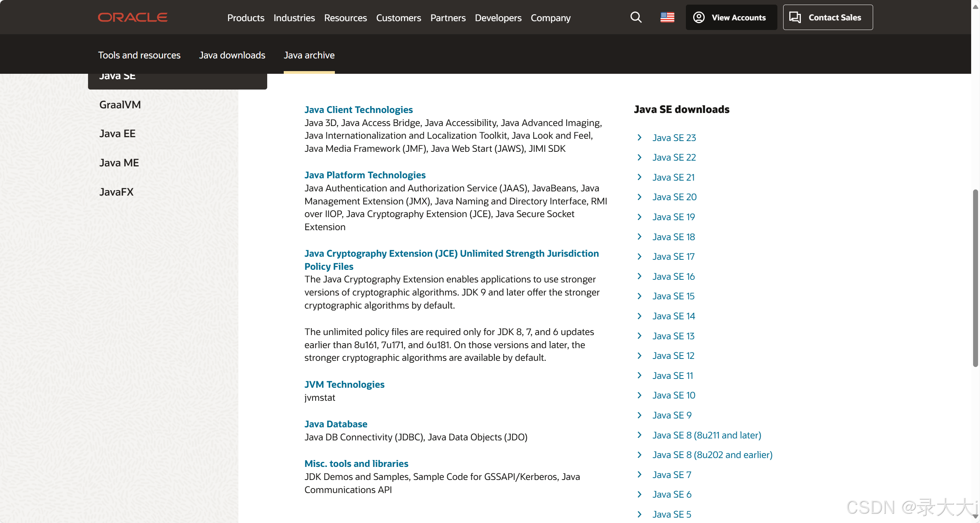
Task: Click the US flag country selector
Action: (x=667, y=17)
